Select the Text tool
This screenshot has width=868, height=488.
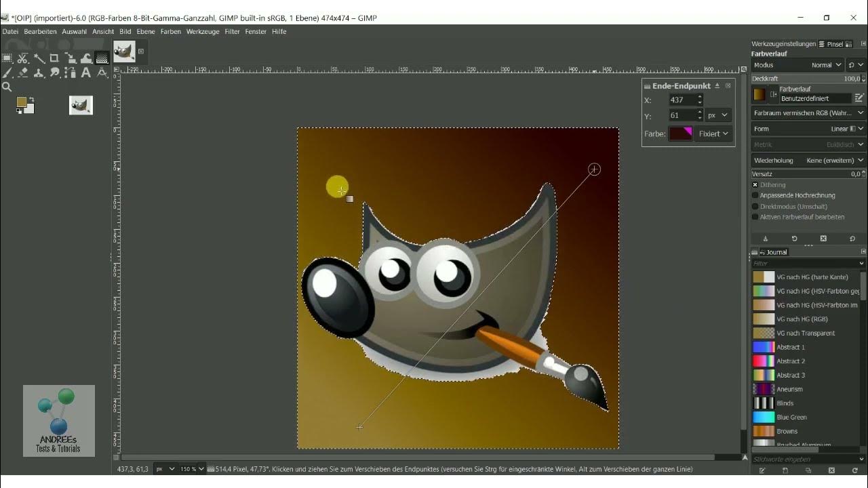[86, 73]
